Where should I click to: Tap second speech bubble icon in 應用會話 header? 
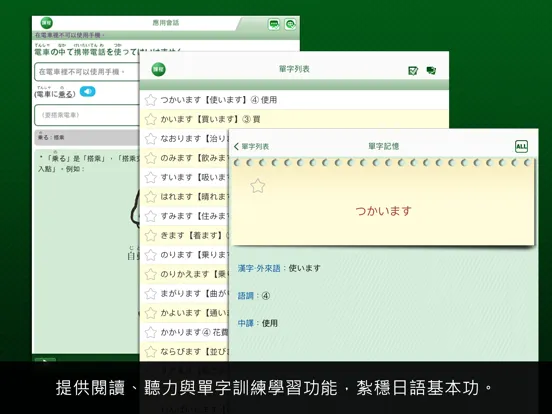tap(290, 24)
